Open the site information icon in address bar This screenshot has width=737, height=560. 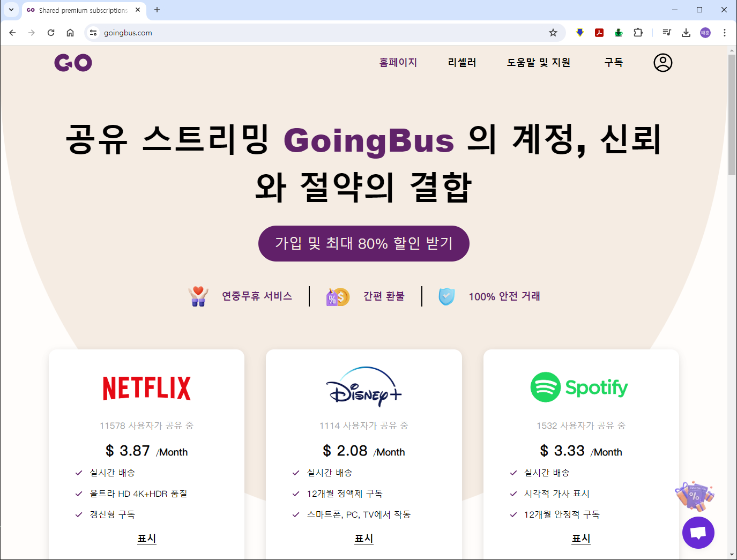coord(93,33)
